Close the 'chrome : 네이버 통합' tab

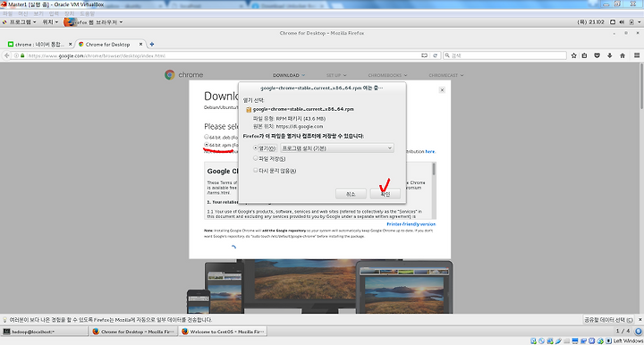(71, 45)
